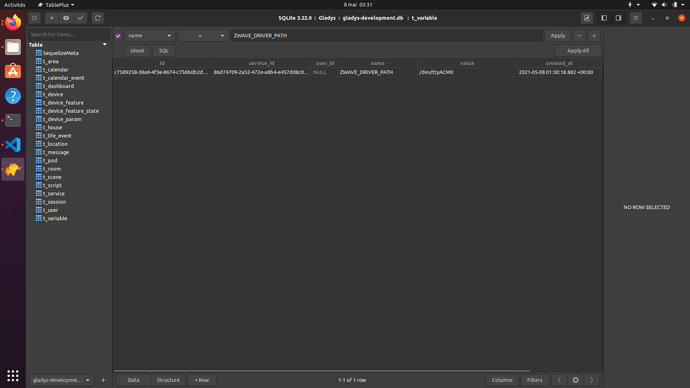Click the 'Search for items...' field
The image size is (690, 388).
[69, 34]
